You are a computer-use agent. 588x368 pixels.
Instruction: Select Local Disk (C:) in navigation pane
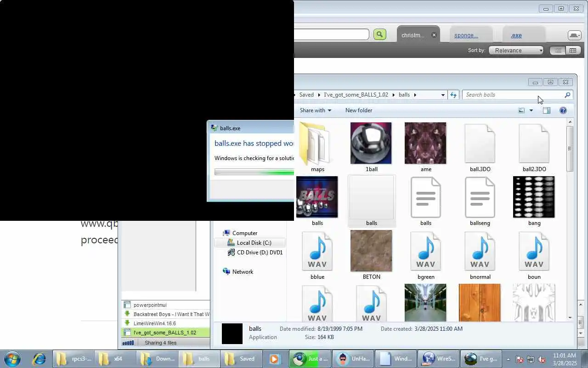pos(249,243)
